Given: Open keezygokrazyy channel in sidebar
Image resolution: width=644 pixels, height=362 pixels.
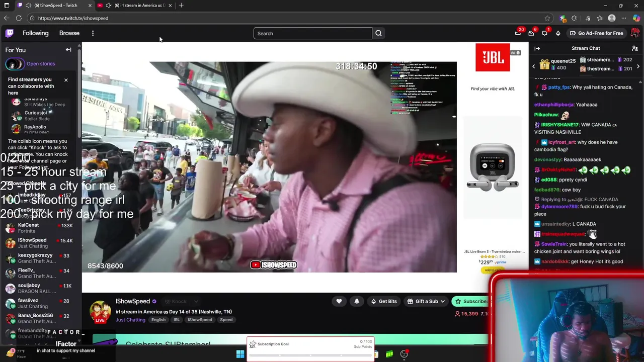Looking at the screenshot, I should pyautogui.click(x=40, y=258).
